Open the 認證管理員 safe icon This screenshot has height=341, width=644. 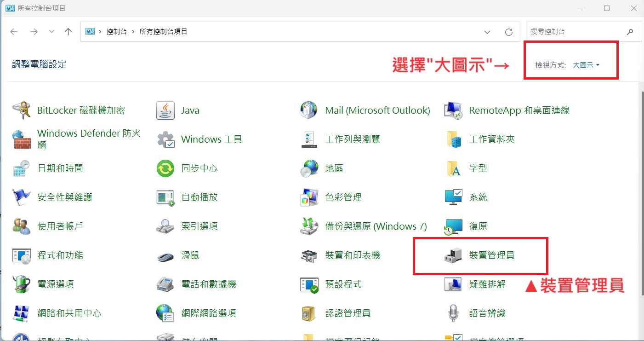click(x=309, y=313)
